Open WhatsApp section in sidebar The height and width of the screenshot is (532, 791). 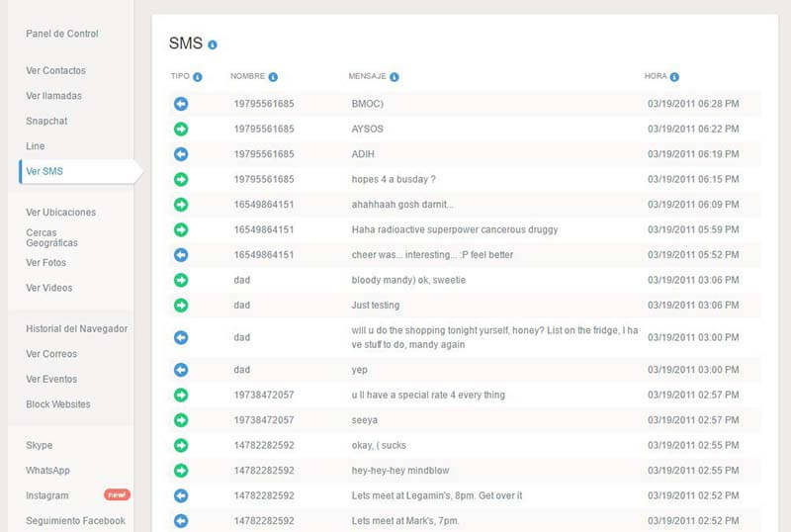(47, 471)
